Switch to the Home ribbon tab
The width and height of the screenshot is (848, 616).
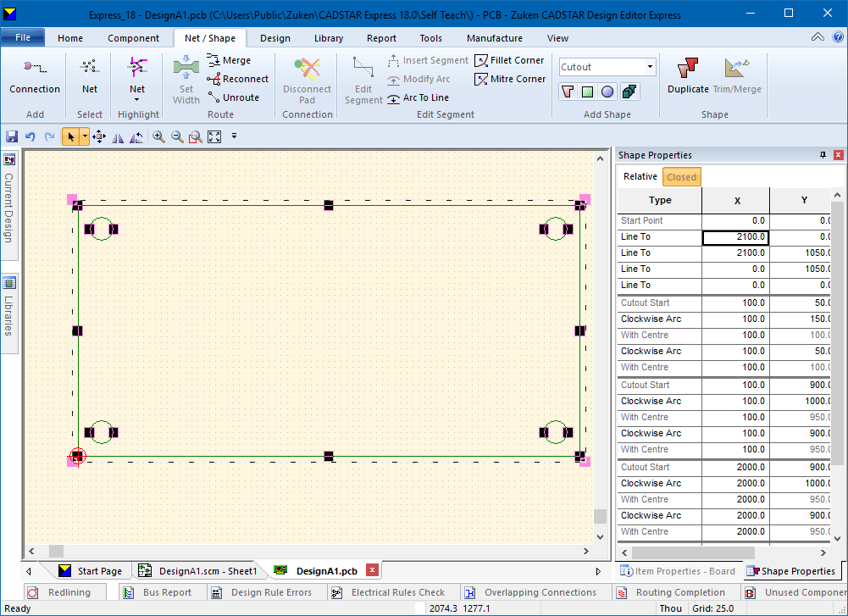(x=70, y=38)
